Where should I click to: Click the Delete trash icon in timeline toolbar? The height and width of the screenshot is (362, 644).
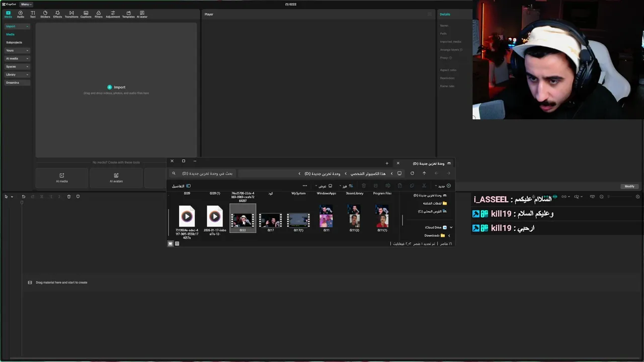tap(69, 197)
